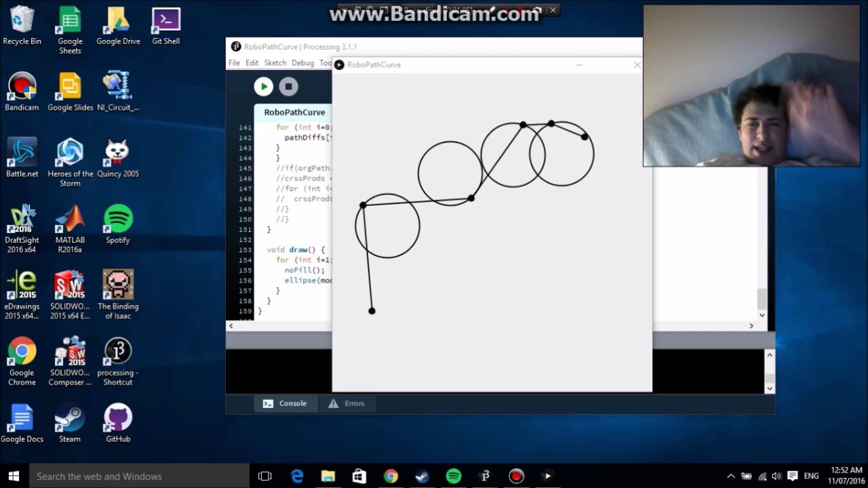Switch to the Console panel tab
The image size is (868, 488).
(285, 403)
